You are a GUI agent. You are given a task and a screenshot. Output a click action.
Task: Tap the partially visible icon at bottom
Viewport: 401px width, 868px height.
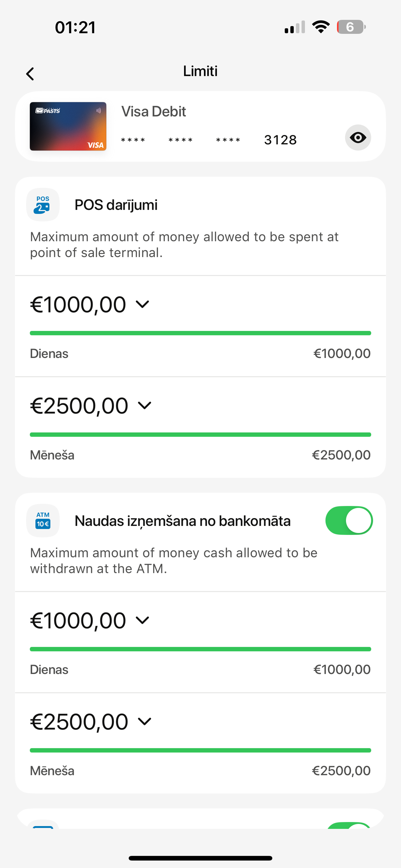(x=43, y=825)
